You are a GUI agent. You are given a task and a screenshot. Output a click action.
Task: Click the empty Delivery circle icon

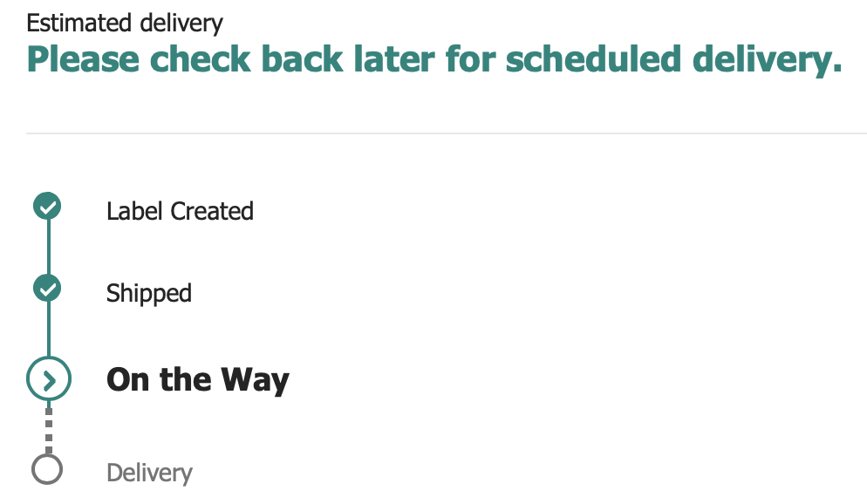coord(47,470)
